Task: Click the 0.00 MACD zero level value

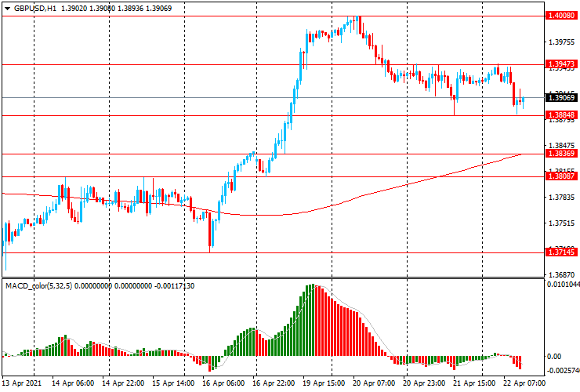Action: (x=554, y=356)
